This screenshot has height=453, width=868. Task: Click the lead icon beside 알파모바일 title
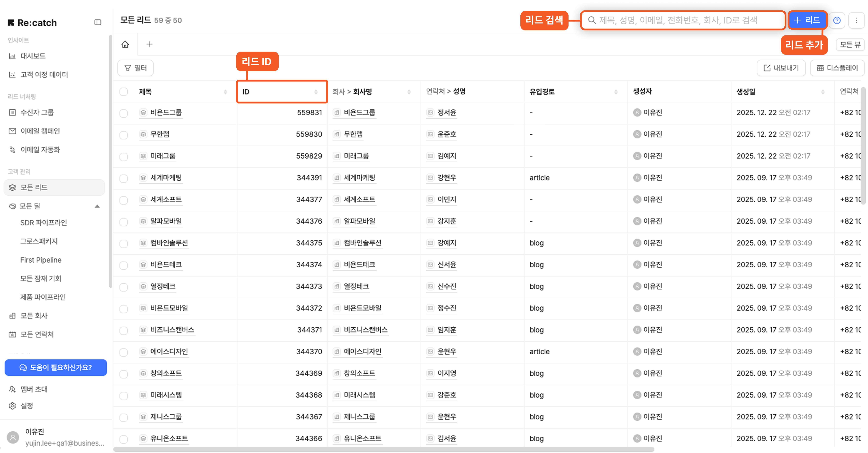coord(143,221)
